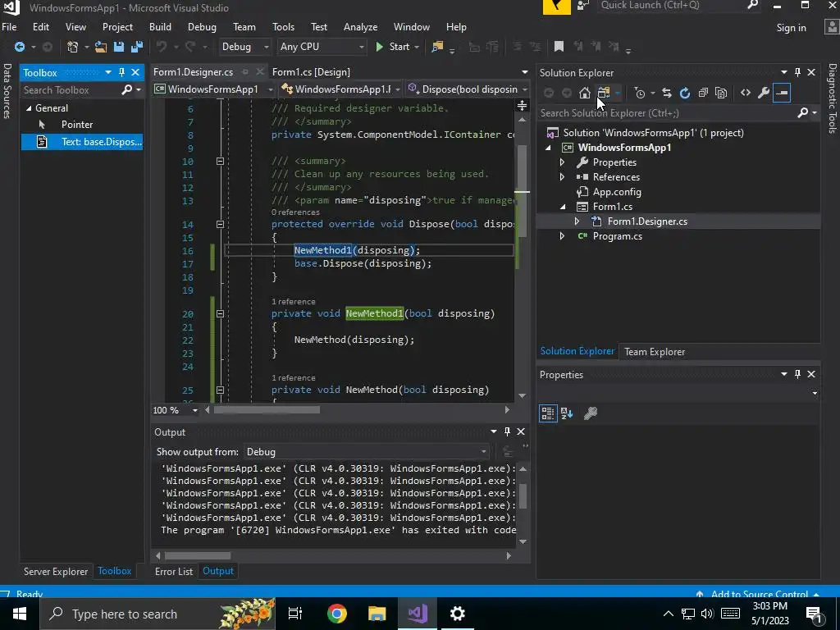Open the Diagnostic Tools side tab
Viewport: 840px width, 630px height.
tap(832, 98)
